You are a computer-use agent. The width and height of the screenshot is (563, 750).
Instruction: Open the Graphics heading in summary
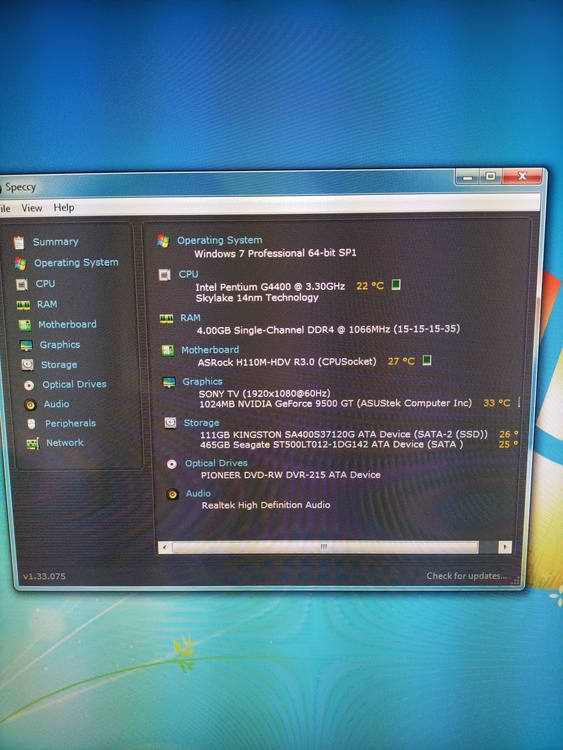[x=202, y=382]
